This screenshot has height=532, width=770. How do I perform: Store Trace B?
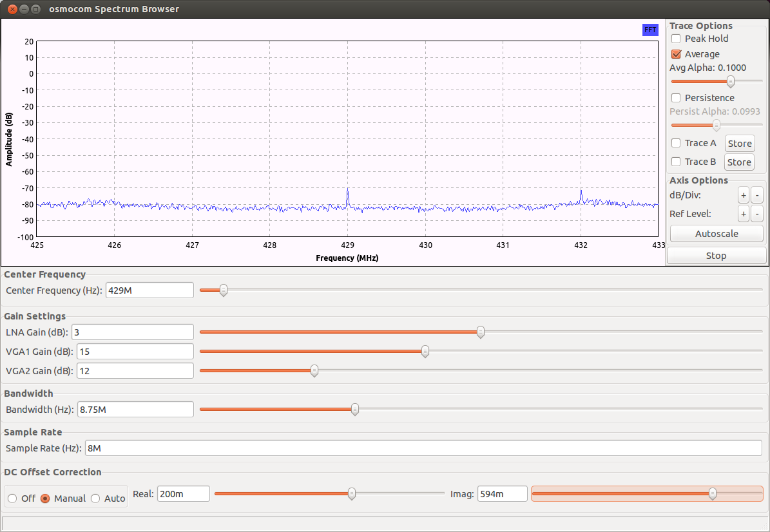tap(739, 162)
